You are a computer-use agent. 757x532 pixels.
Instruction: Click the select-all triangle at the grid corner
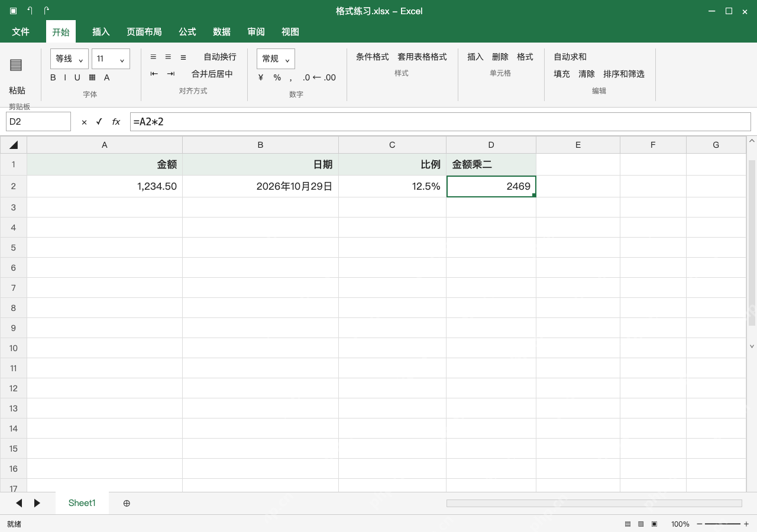14,145
